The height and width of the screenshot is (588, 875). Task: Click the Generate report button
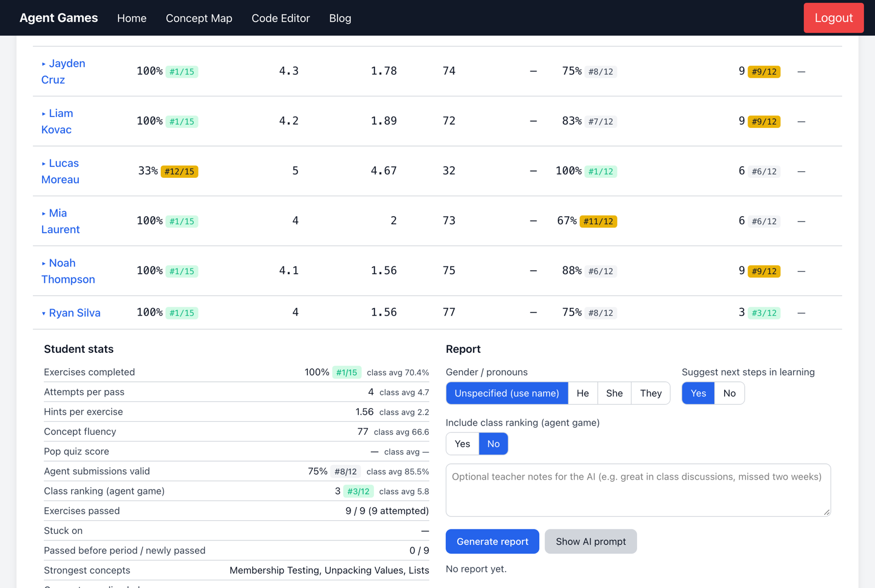pos(492,542)
